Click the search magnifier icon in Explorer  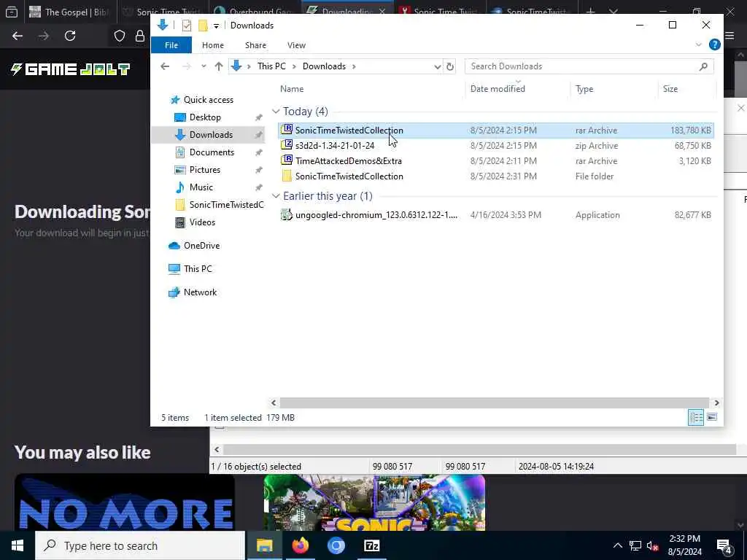tap(703, 66)
